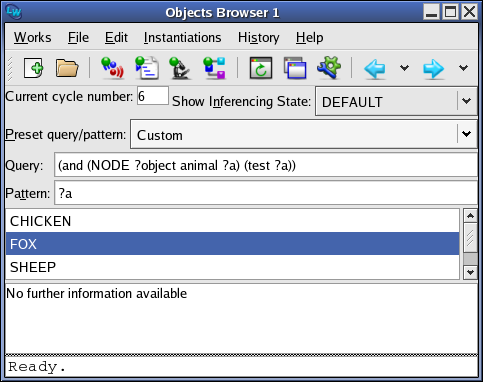The width and height of the screenshot is (483, 382).
Task: Select the FOX list row
Action: 232,244
